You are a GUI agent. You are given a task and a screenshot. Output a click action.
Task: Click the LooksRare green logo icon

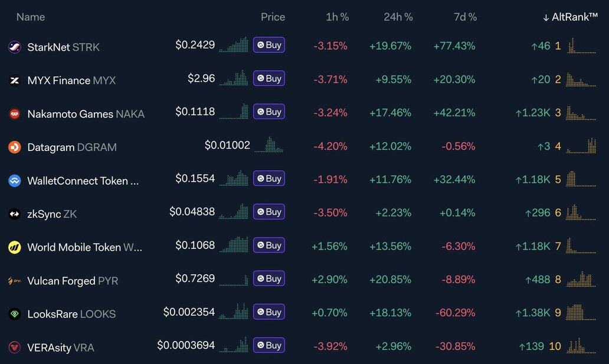pos(15,314)
